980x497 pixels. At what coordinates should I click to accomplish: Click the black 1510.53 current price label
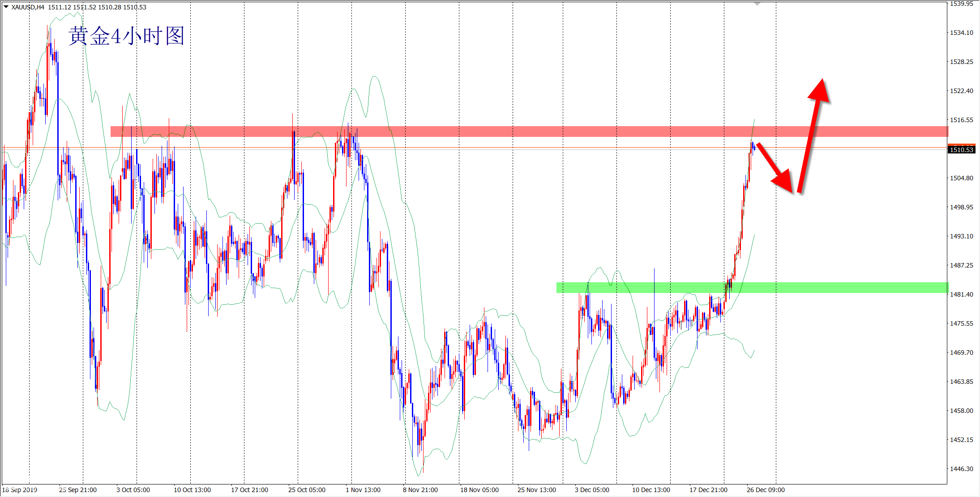click(961, 150)
